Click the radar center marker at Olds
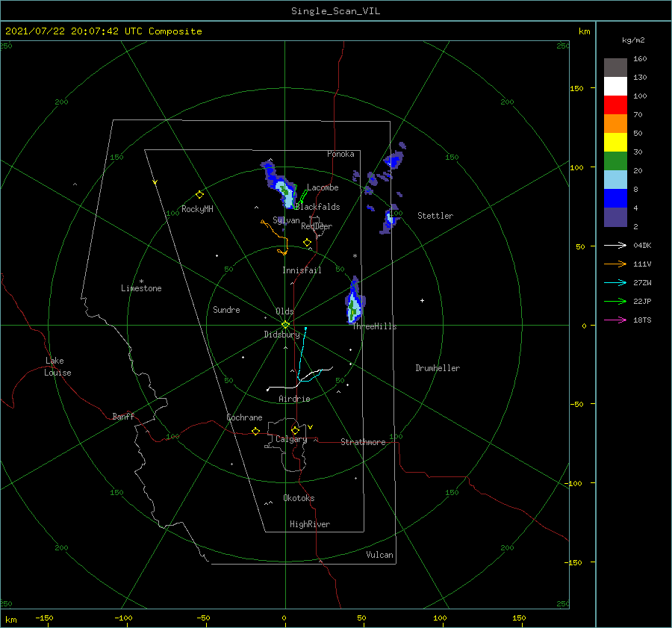The width and height of the screenshot is (672, 628). coord(285,325)
